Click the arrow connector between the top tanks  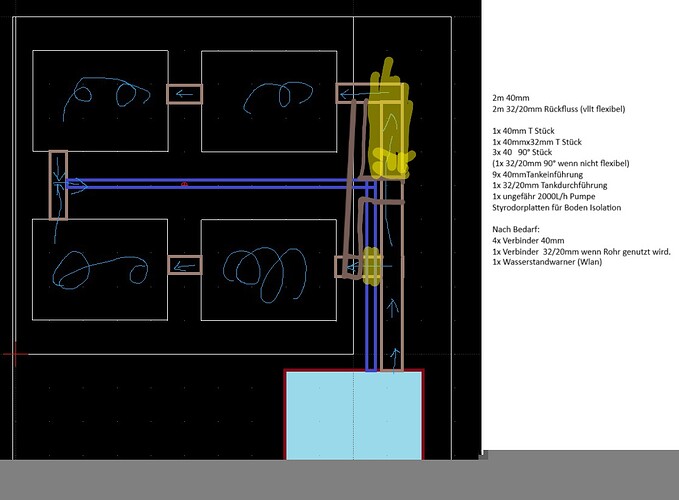click(x=184, y=94)
